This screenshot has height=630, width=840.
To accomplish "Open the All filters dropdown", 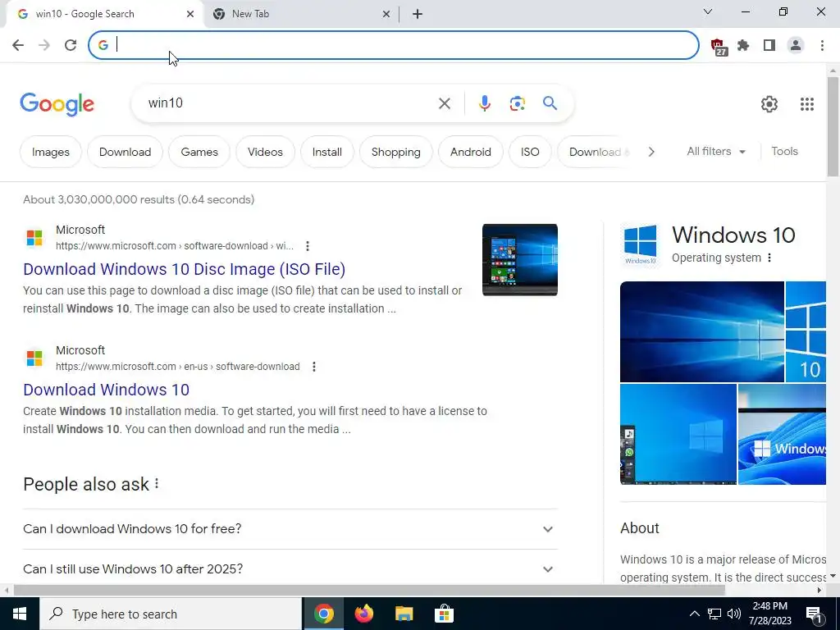I will pyautogui.click(x=716, y=152).
